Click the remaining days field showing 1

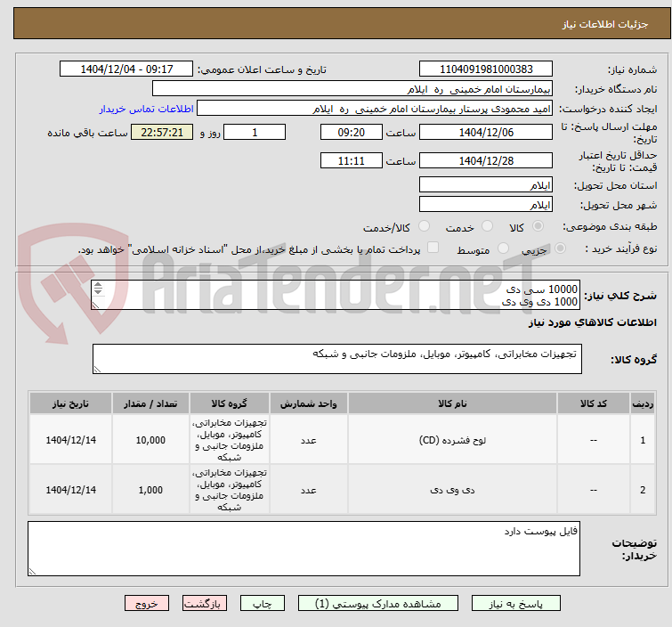(x=255, y=132)
